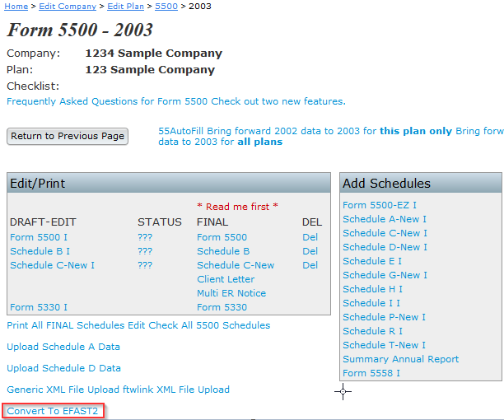Open Read me first link
Screen dimensions: 504x420
(x=237, y=207)
